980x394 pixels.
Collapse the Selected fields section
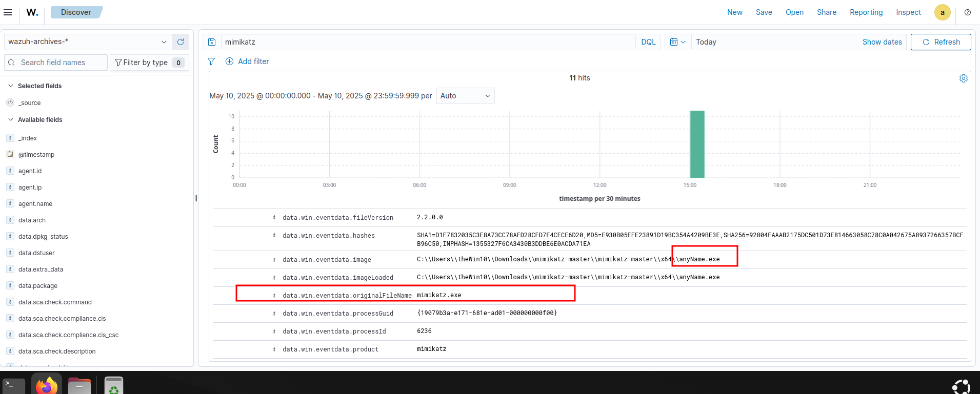point(11,86)
